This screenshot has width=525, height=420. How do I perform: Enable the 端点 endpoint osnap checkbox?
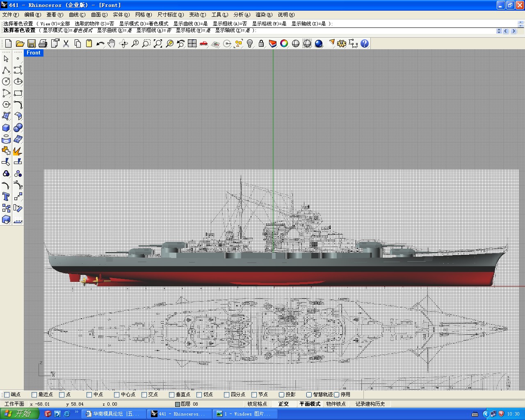pos(7,395)
